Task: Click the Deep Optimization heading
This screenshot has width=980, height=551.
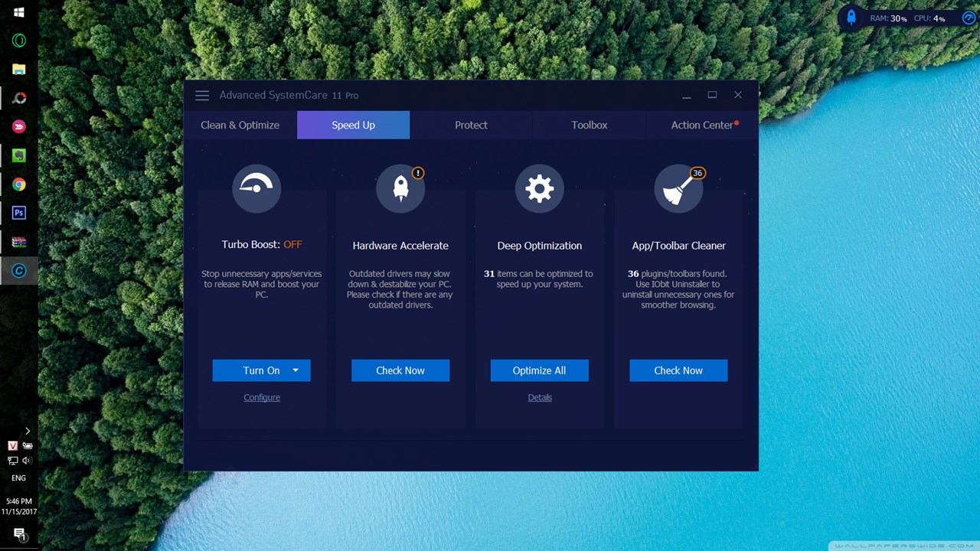Action: (540, 246)
